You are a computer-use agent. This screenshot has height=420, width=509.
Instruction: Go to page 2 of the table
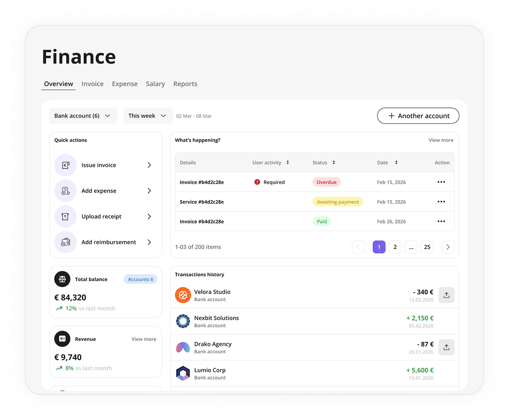[x=395, y=247]
